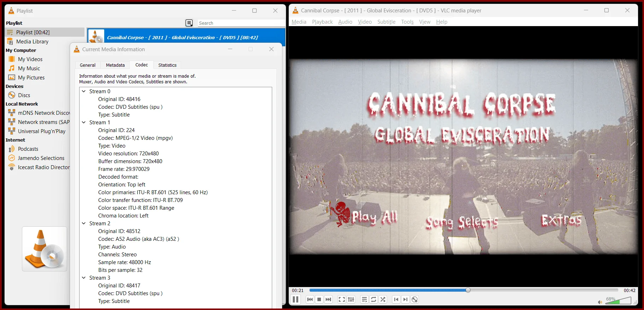Open the Playback menu

[x=322, y=22]
